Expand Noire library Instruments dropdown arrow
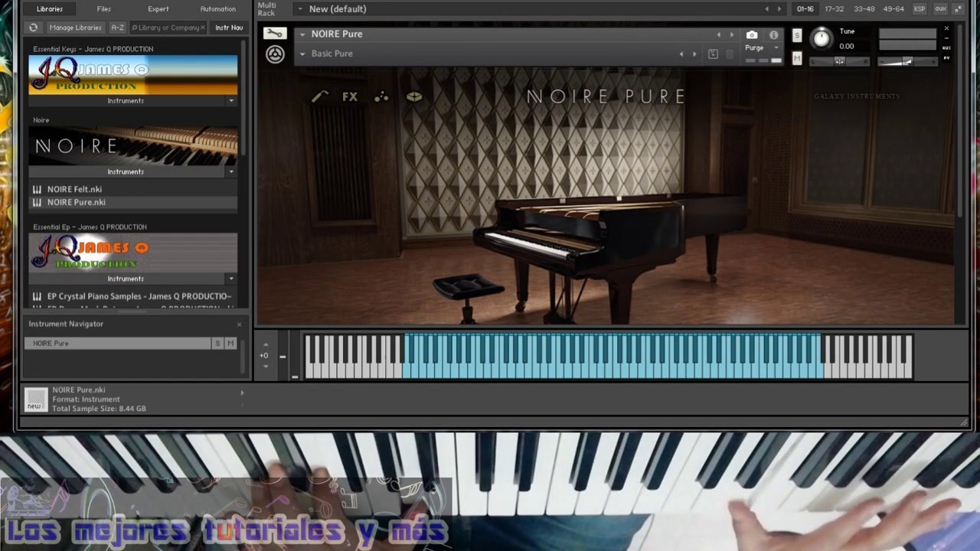Screen dimensions: 980x551 point(231,172)
